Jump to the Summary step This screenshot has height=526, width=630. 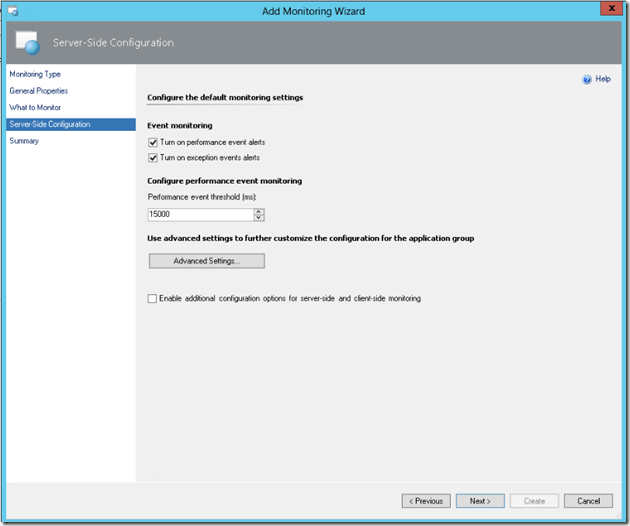tap(24, 141)
